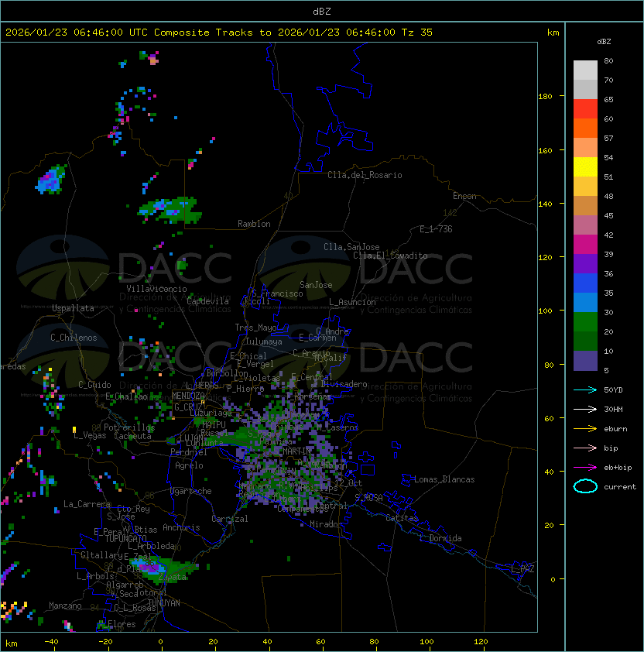Click the MENDOZA city label
This screenshot has height=652, width=644.
tap(188, 395)
